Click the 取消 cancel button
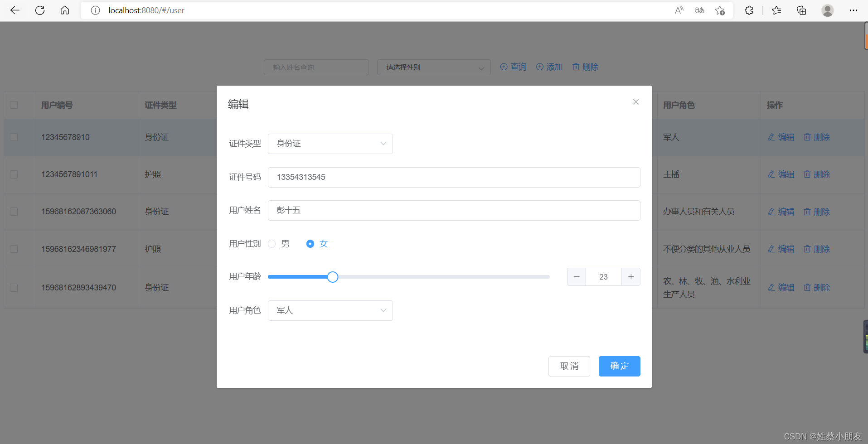The height and width of the screenshot is (444, 868). click(569, 366)
